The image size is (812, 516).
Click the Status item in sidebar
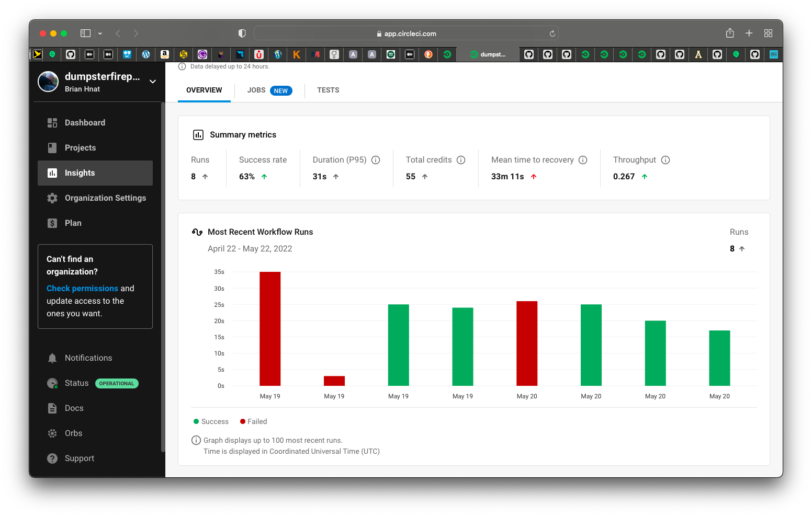tap(95, 383)
